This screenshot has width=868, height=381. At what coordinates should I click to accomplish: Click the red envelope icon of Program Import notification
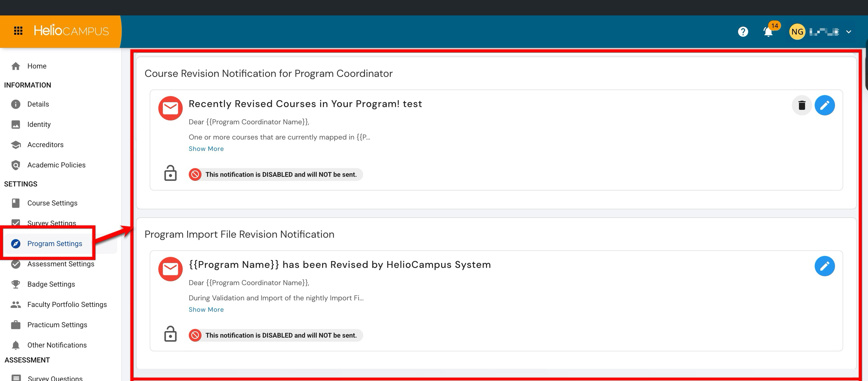click(x=171, y=269)
